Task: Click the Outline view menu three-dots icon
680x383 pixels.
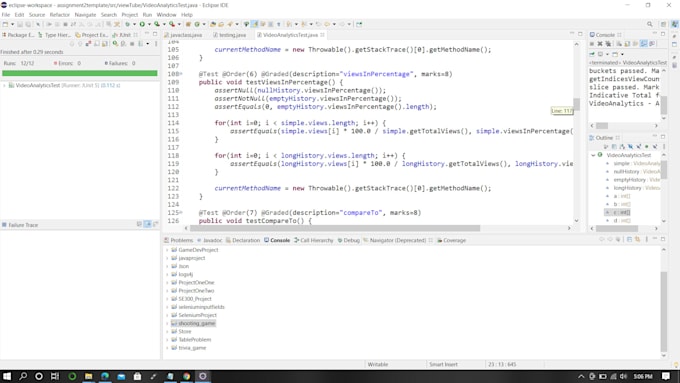Action: pos(664,147)
